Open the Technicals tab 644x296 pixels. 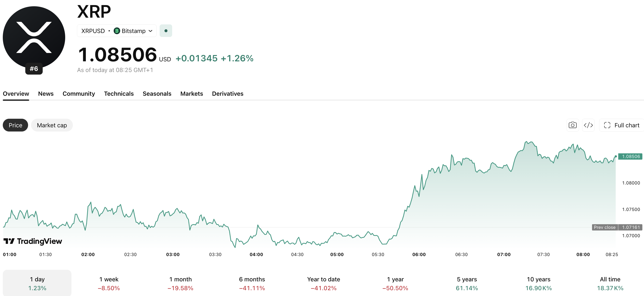pos(119,94)
